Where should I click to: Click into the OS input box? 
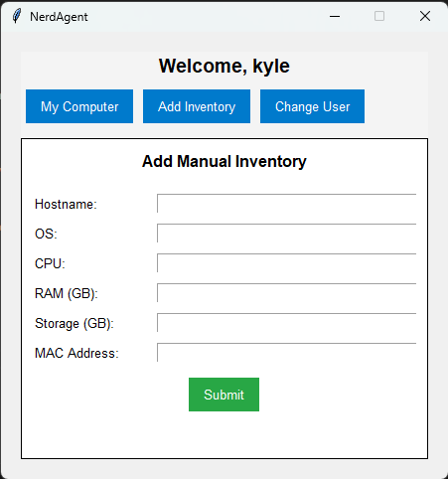click(287, 234)
